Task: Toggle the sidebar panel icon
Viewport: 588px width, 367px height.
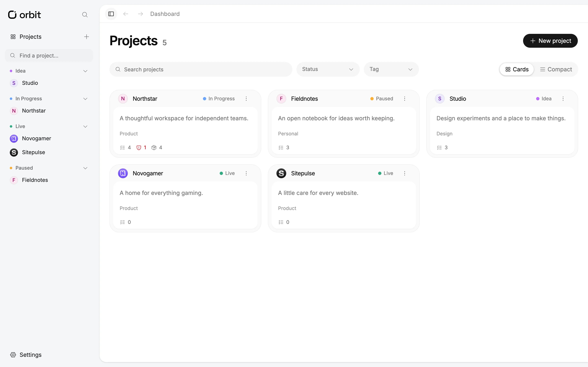Action: pyautogui.click(x=111, y=14)
